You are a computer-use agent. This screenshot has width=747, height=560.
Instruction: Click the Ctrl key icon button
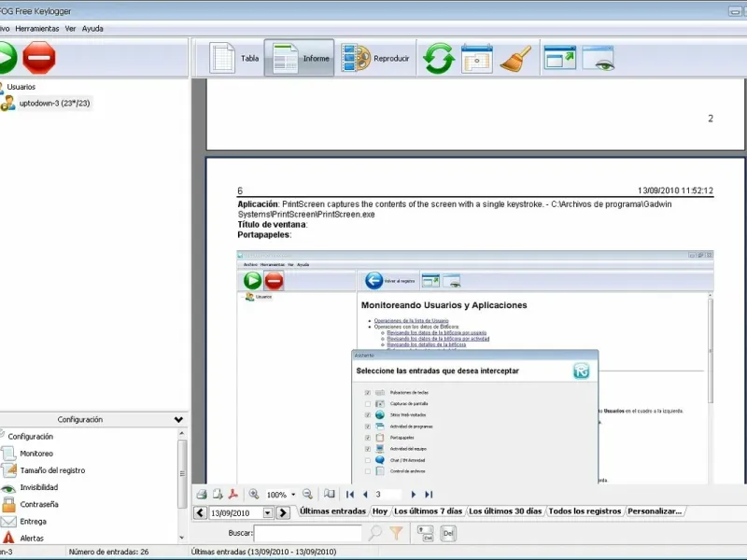426,533
